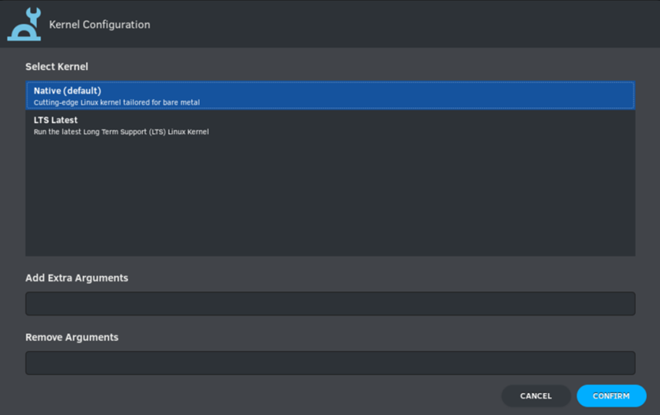Pick the Long Term Support kernel option

click(x=330, y=125)
